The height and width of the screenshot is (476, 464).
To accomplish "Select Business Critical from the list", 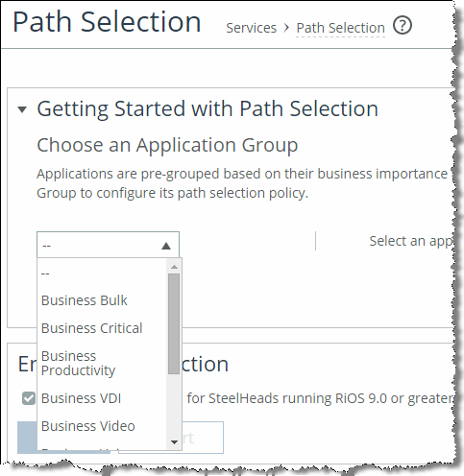I will coord(92,328).
